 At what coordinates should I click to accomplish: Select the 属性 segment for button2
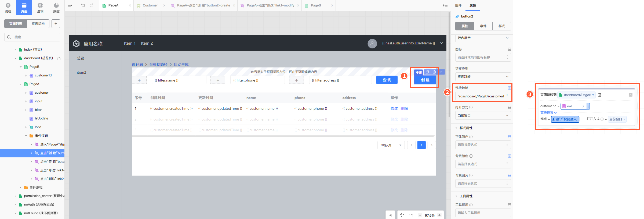pos(465,26)
